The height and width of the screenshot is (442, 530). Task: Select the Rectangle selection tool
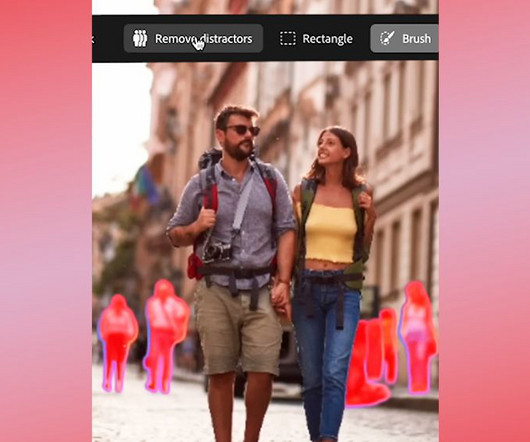click(316, 39)
